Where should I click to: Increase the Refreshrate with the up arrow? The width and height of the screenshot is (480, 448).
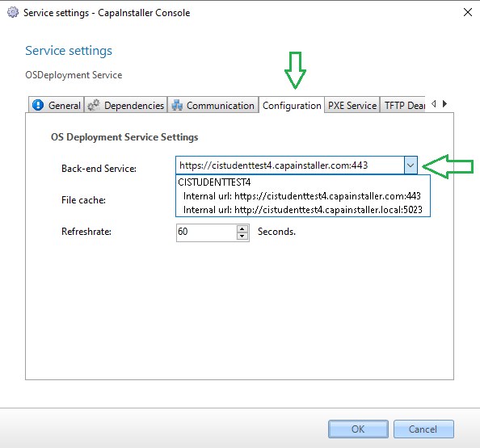242,228
